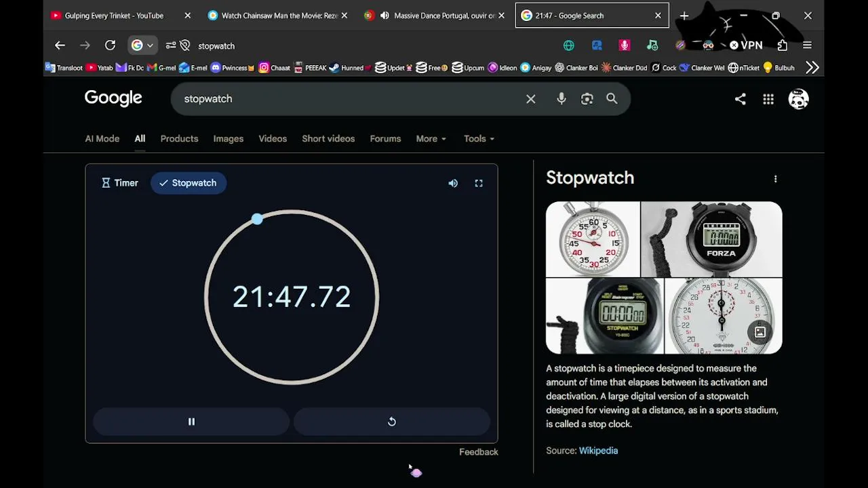This screenshot has height=488, width=868.
Task: Expand the More dropdown
Action: pos(431,138)
